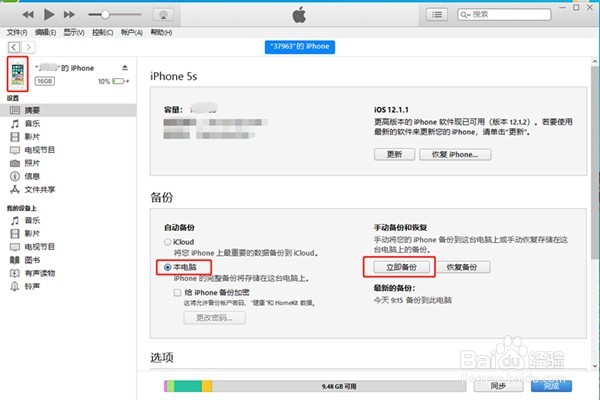
Task: Select 有声读物 in the sidebar
Action: click(40, 273)
